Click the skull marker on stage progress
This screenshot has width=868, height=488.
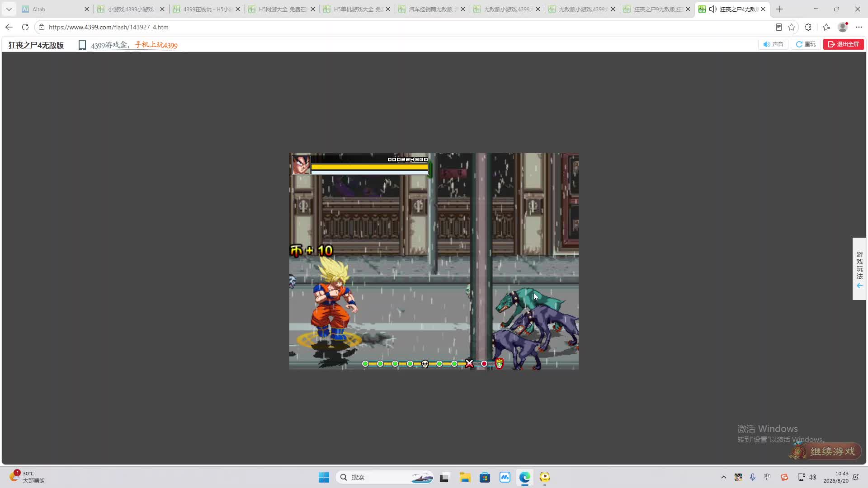(x=425, y=364)
